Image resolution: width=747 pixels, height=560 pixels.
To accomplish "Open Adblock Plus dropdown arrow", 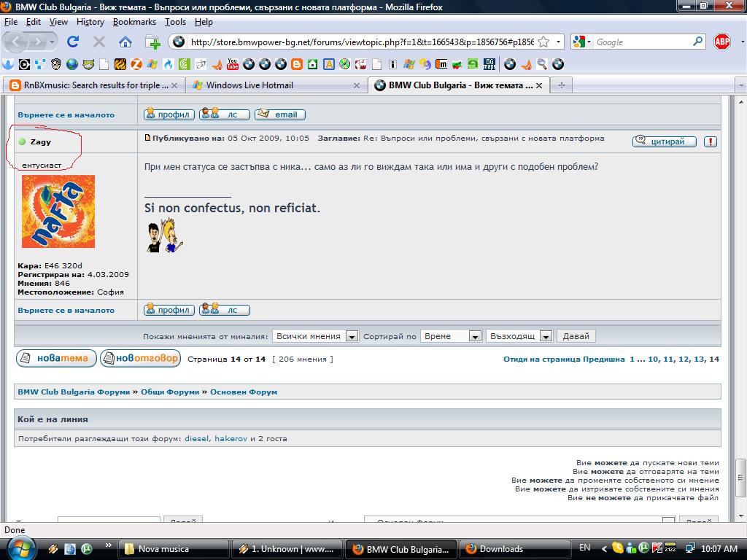I will (742, 42).
